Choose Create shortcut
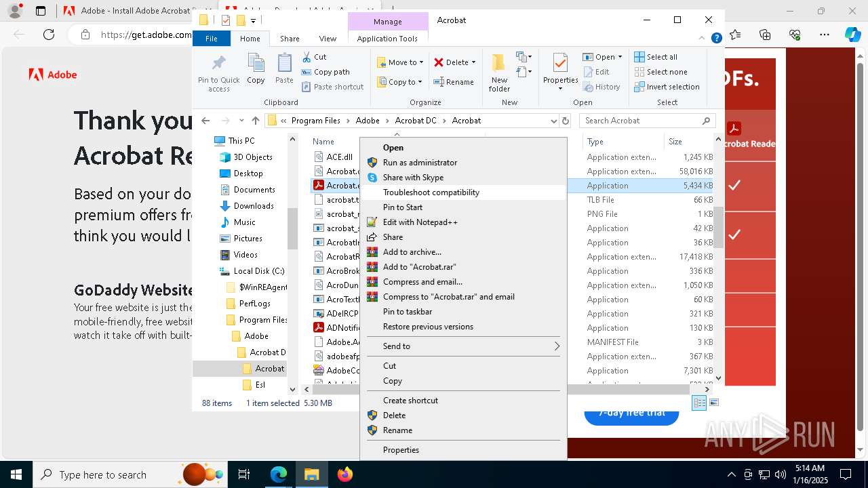The height and width of the screenshot is (488, 868). pos(463,400)
